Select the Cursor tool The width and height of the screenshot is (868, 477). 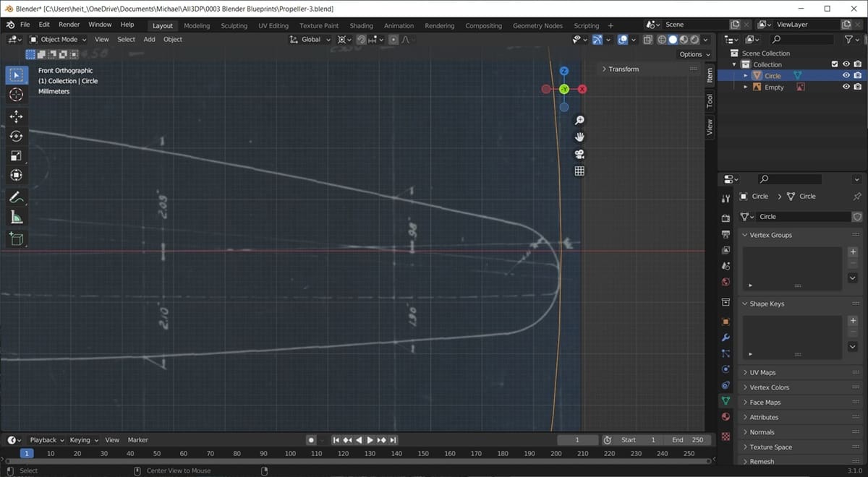click(17, 95)
